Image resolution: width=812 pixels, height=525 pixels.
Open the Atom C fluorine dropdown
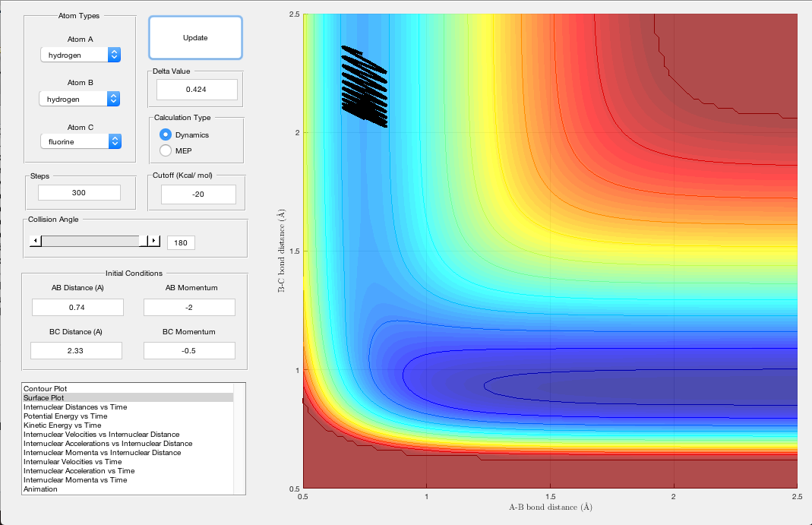tap(80, 141)
